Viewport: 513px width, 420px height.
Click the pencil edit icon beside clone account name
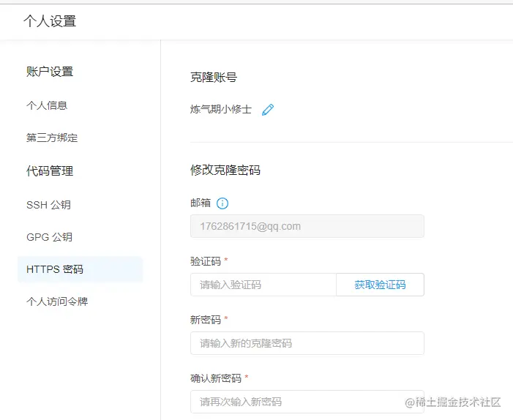268,110
